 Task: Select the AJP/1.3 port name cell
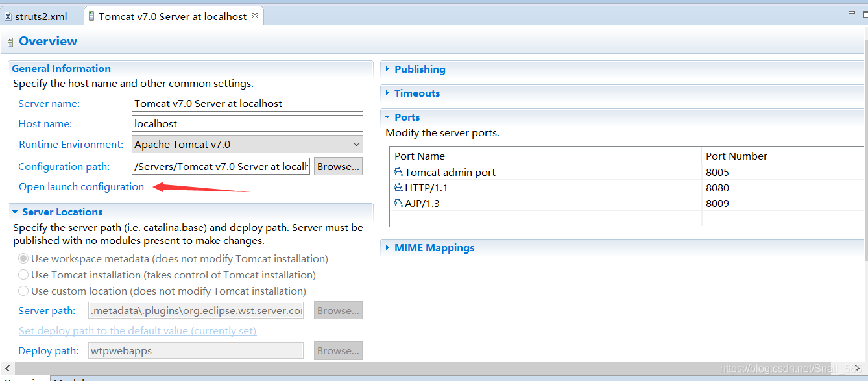point(546,203)
